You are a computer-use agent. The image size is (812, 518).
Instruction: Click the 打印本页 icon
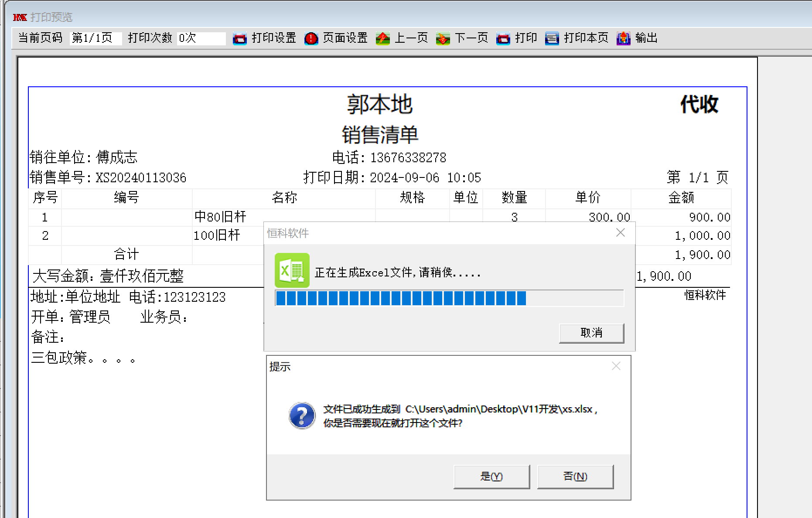pos(552,38)
